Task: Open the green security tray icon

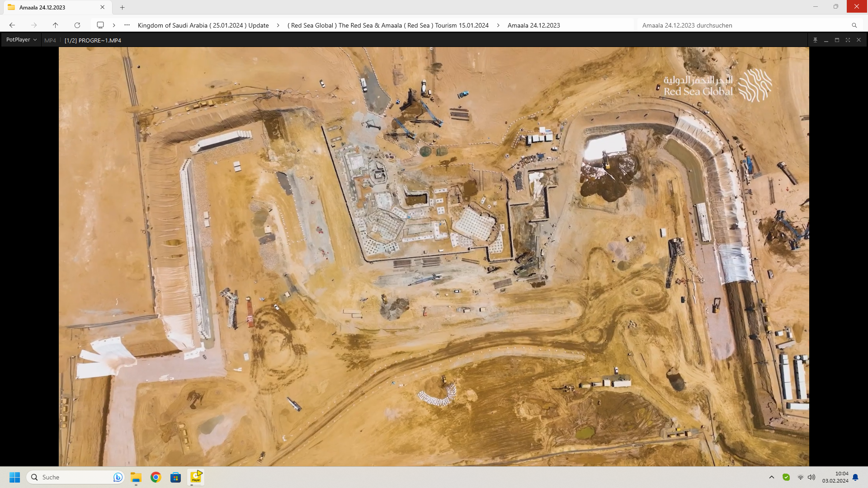Action: point(786,477)
